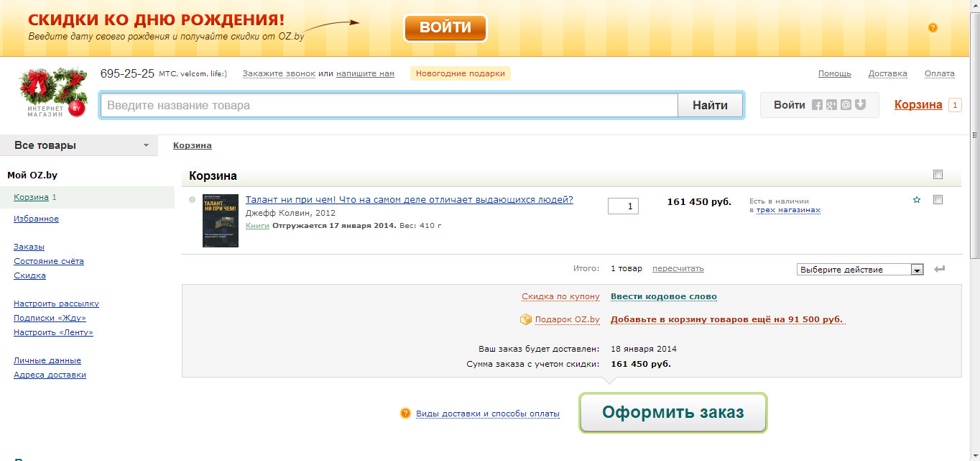Open the Талант ни при чем book cover thumbnail
The width and height of the screenshot is (980, 461).
click(x=221, y=221)
